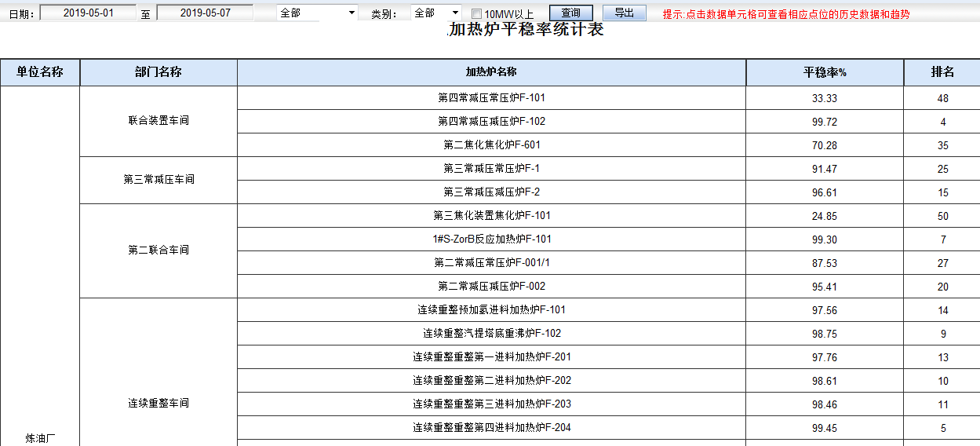Viewport: 980px width, 446px height.
Task: Click the 99.72 value for 减压炉F-102
Action: coord(824,122)
